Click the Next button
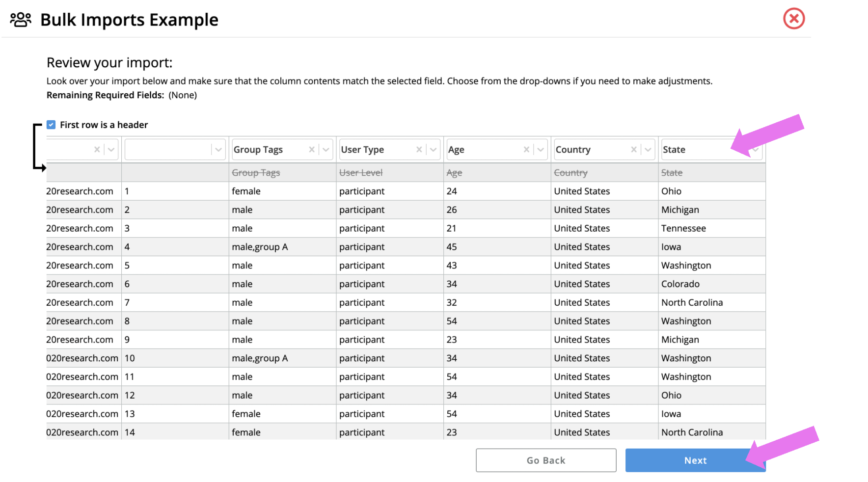Screen dimensions: 868x482 (695, 460)
